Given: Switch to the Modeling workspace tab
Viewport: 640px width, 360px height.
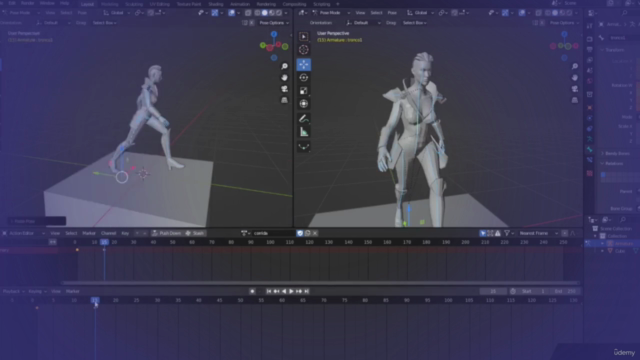Looking at the screenshot, I should pos(109,4).
